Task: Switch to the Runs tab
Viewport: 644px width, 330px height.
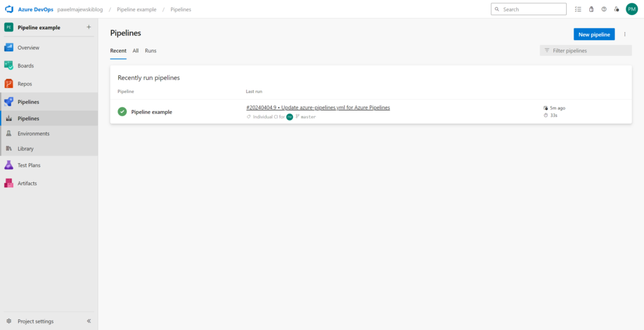Action: click(151, 51)
